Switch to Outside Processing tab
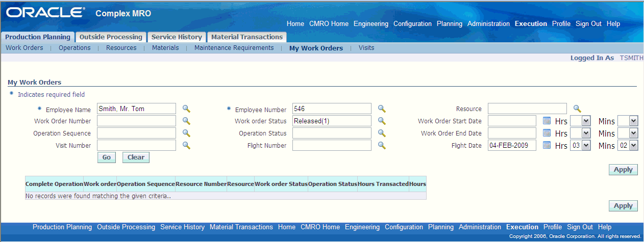644x242 pixels. tap(111, 37)
